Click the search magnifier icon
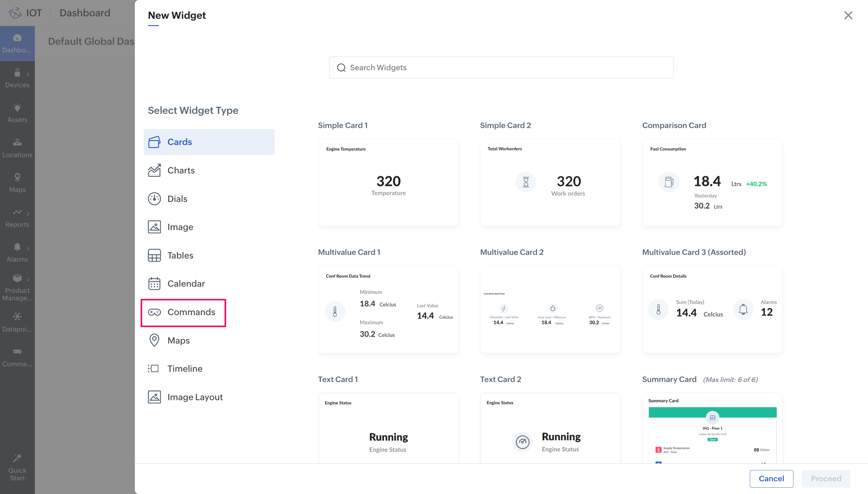Image resolution: width=868 pixels, height=494 pixels. pos(341,68)
